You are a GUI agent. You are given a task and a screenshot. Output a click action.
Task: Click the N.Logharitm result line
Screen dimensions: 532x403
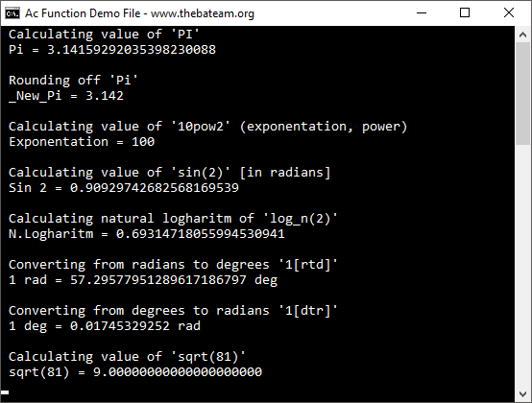pos(147,234)
